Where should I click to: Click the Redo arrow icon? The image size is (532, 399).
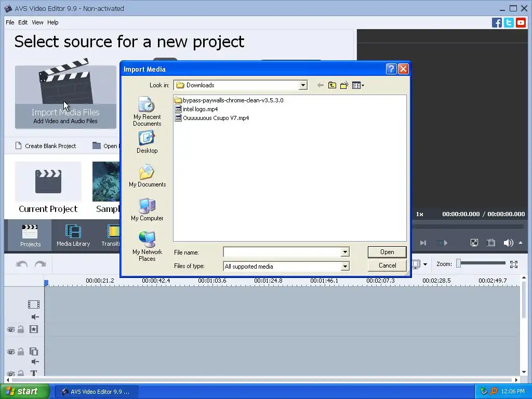point(40,264)
